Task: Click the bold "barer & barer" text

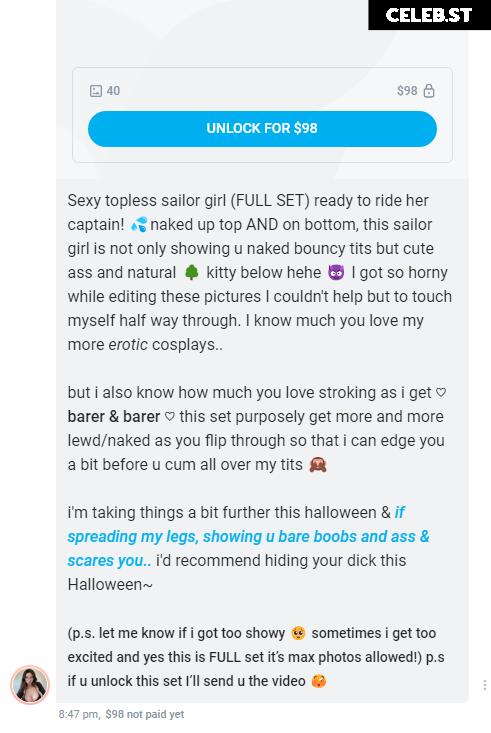Action: click(114, 417)
